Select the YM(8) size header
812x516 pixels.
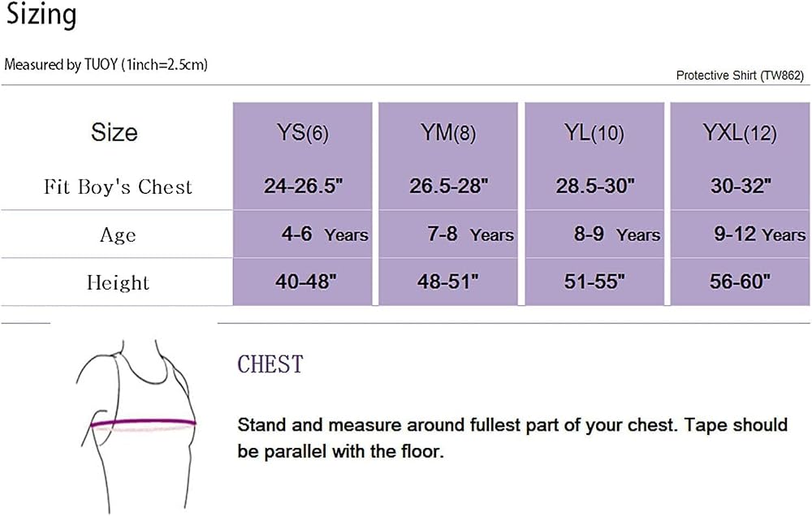448,132
